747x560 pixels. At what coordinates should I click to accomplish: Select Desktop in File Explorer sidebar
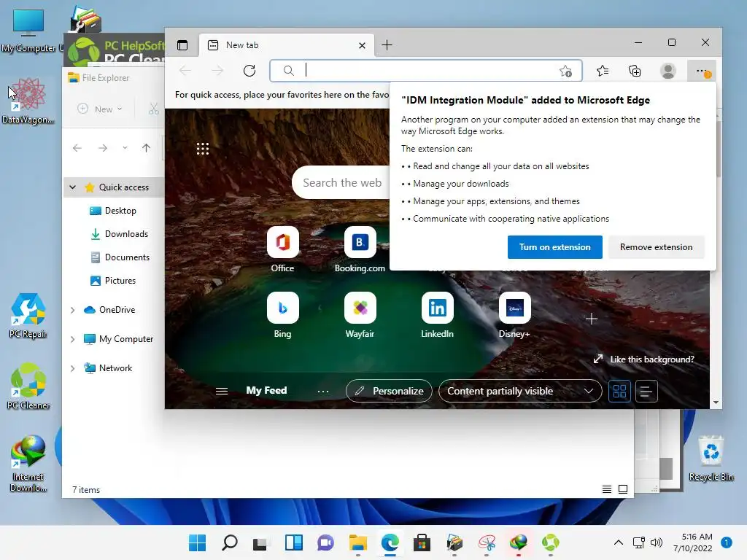coord(113,211)
